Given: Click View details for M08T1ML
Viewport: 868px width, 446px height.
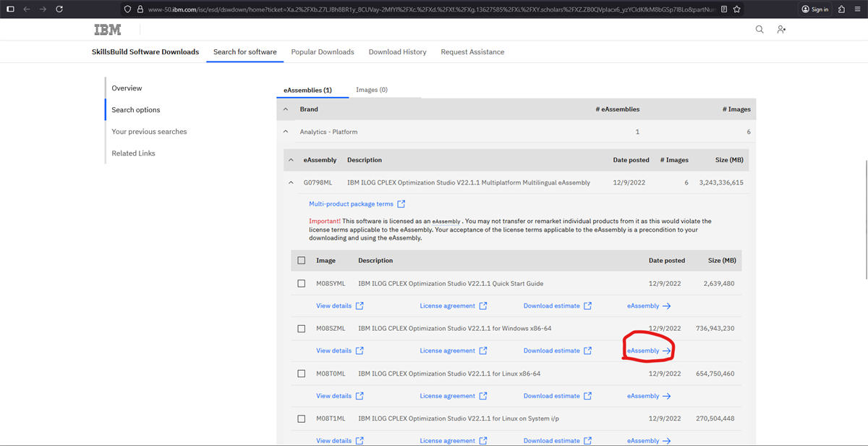Looking at the screenshot, I should pos(333,440).
